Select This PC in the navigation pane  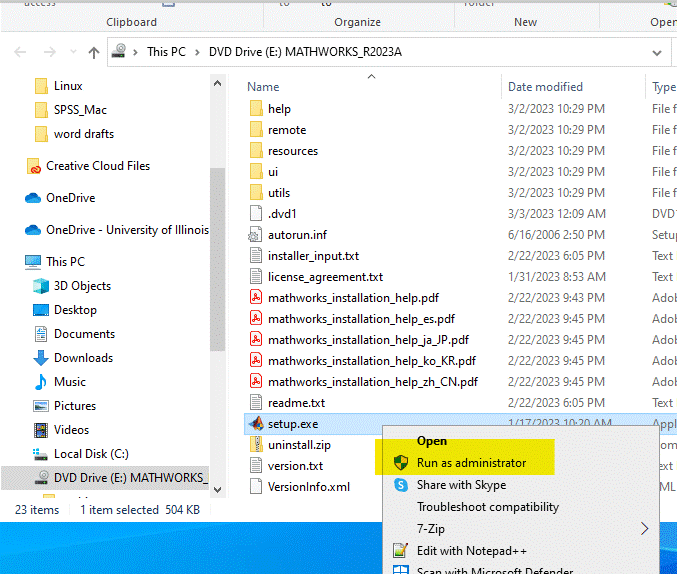pyautogui.click(x=54, y=262)
